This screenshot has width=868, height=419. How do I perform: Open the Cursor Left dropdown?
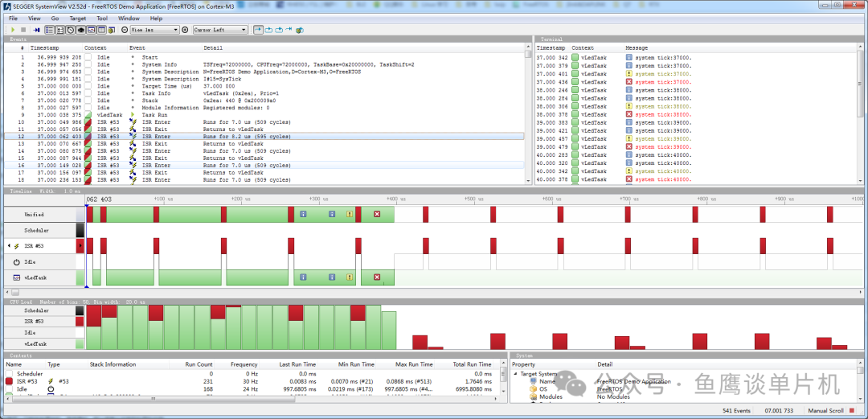pos(220,30)
